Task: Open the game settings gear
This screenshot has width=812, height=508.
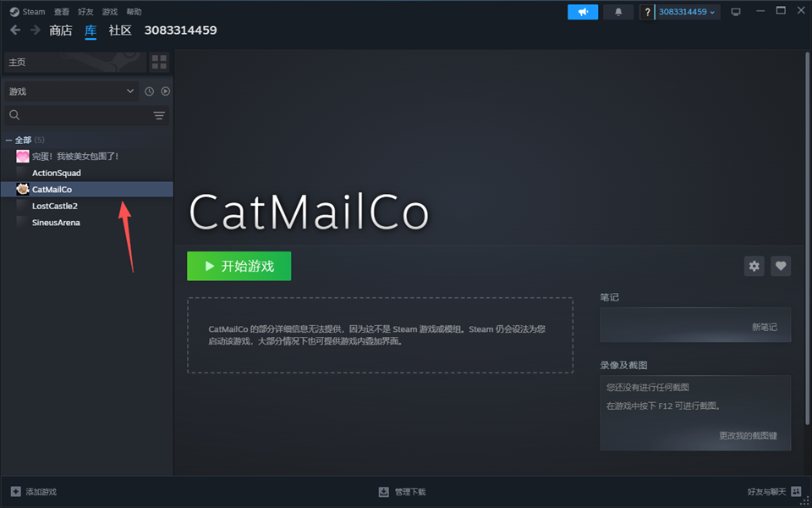Action: 754,266
